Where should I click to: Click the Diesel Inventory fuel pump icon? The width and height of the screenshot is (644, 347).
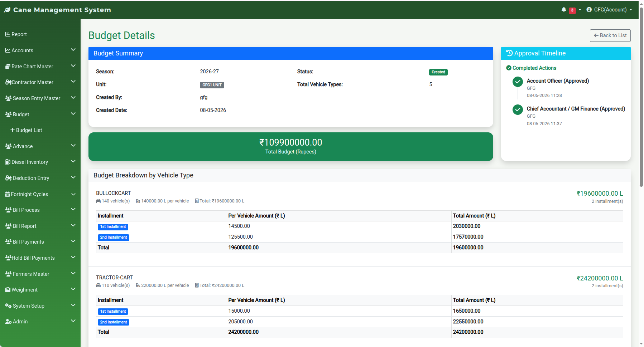[8, 162]
